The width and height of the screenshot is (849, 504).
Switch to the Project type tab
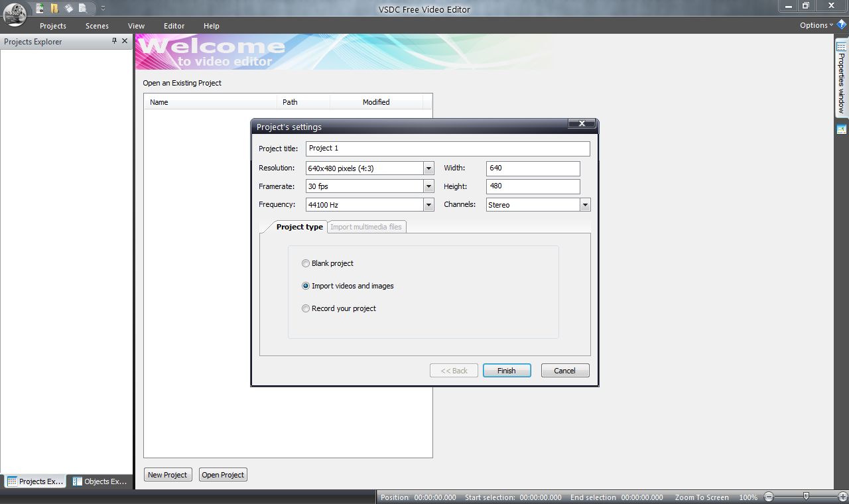click(x=299, y=227)
